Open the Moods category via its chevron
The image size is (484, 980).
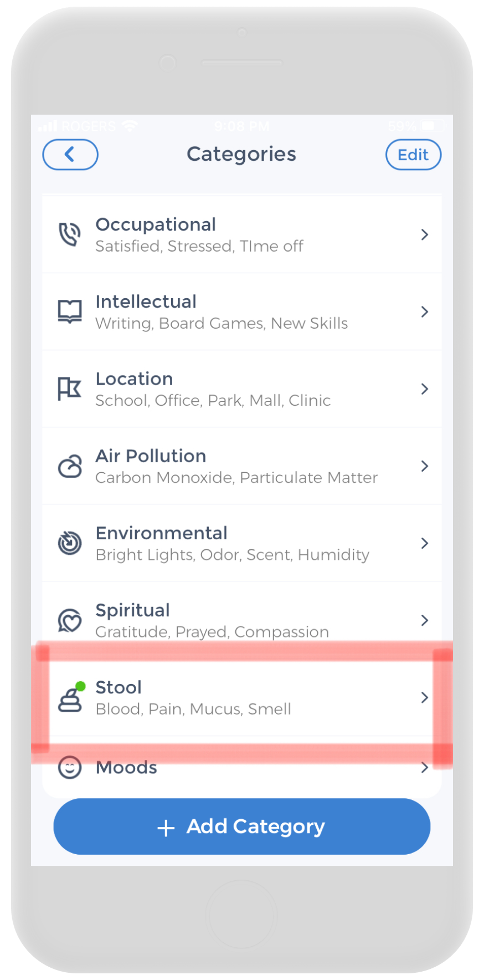tap(425, 768)
